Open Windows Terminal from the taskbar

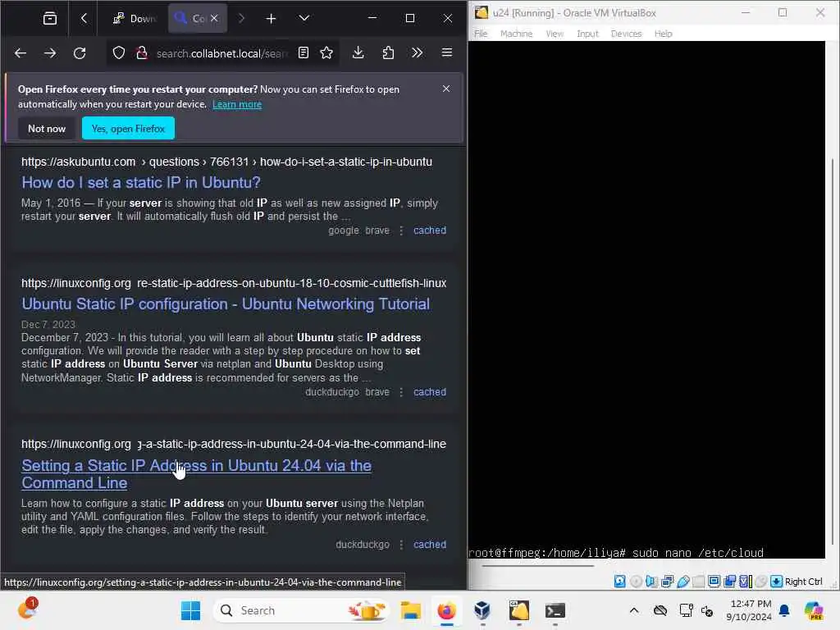tap(555, 610)
